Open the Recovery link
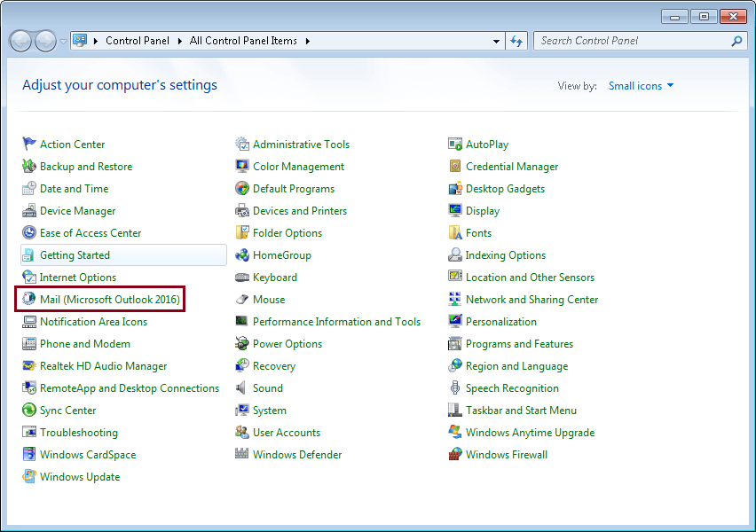756x532 pixels. [274, 365]
